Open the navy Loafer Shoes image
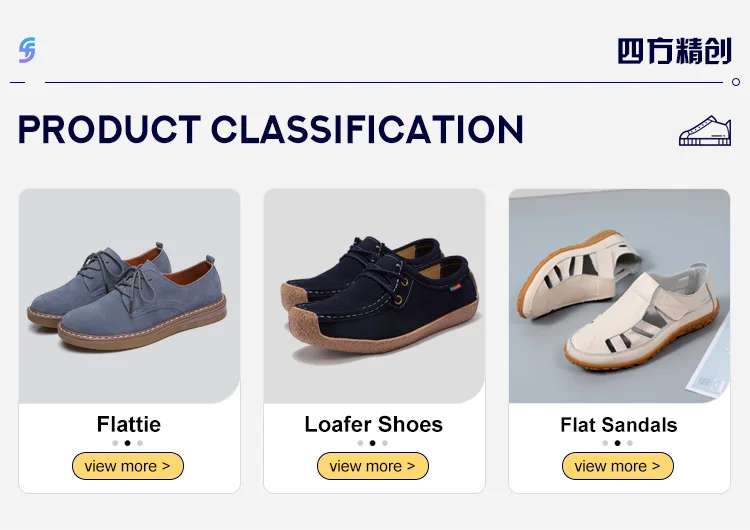750x530 pixels. point(374,296)
